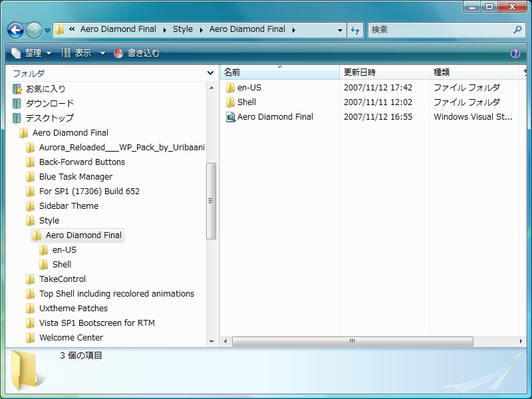Click the 表示 views button
Viewport: 532px width, 399px height.
76,53
